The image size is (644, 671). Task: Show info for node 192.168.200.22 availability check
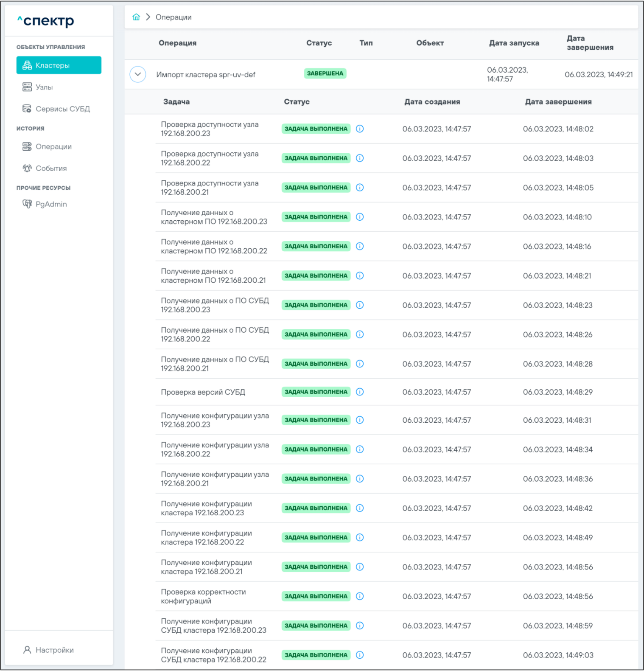[x=360, y=158]
